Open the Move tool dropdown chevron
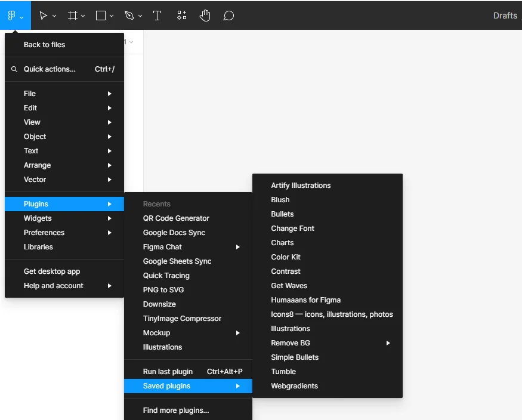522x420 pixels. pos(54,17)
